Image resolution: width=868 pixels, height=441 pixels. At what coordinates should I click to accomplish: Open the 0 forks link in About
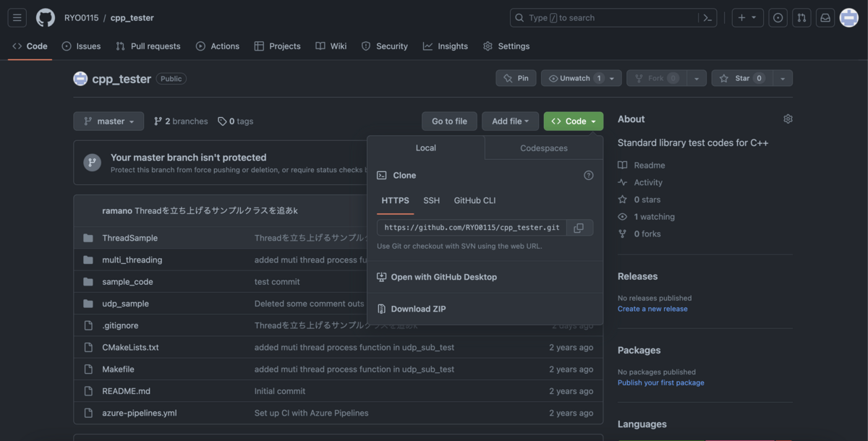pyautogui.click(x=639, y=234)
